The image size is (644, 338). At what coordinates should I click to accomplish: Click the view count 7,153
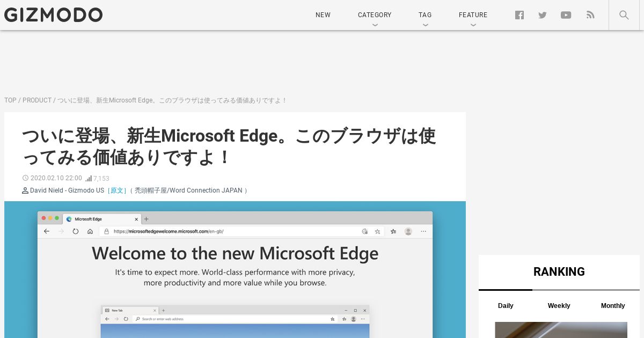tap(101, 179)
